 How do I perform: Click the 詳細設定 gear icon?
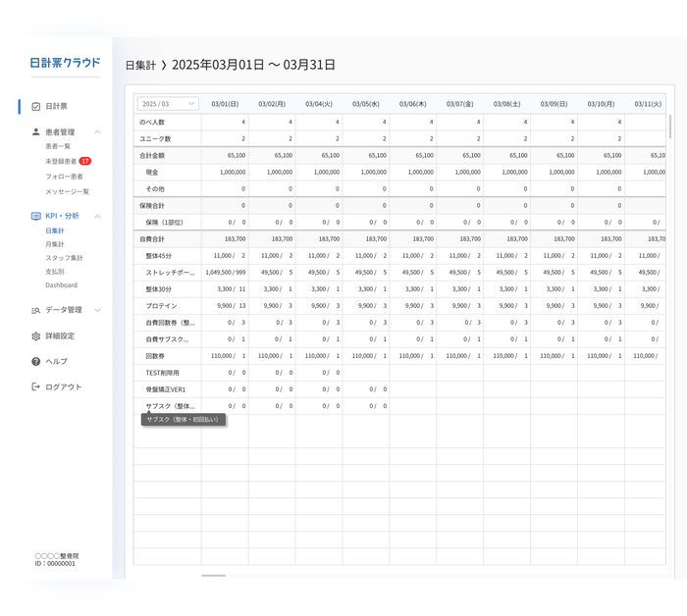coord(36,336)
